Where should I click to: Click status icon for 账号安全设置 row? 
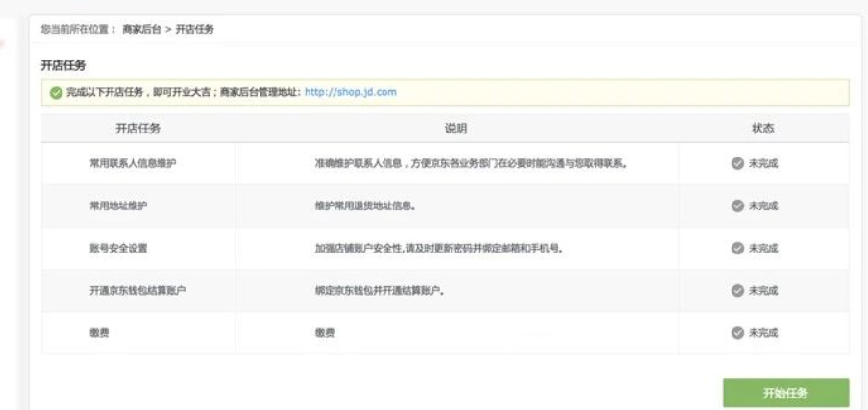point(737,248)
